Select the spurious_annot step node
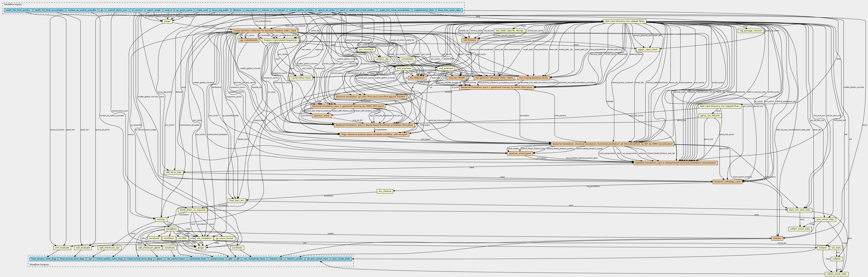Image resolution: width=868 pixels, height=277 pixels. click(321, 116)
